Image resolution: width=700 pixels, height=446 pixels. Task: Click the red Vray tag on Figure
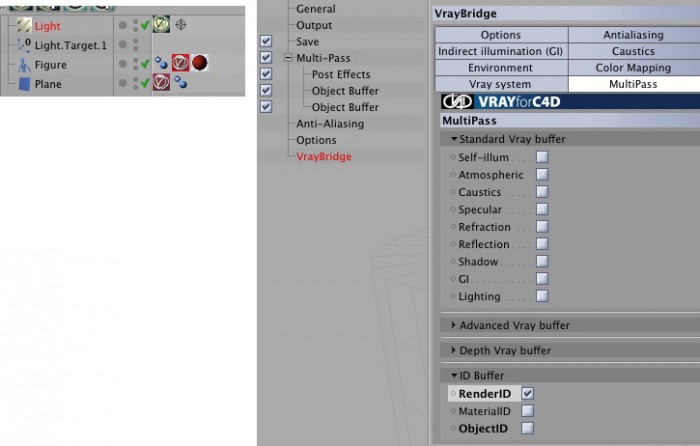[x=180, y=63]
